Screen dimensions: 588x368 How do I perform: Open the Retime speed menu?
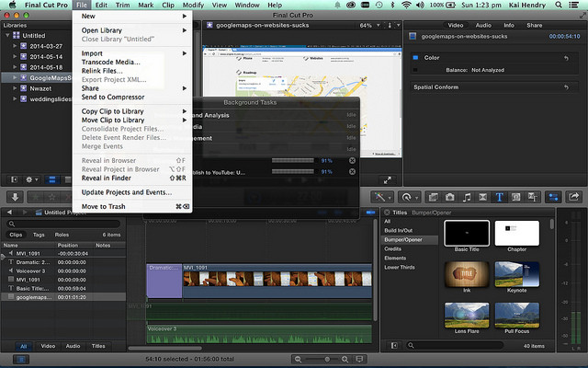pyautogui.click(x=408, y=197)
